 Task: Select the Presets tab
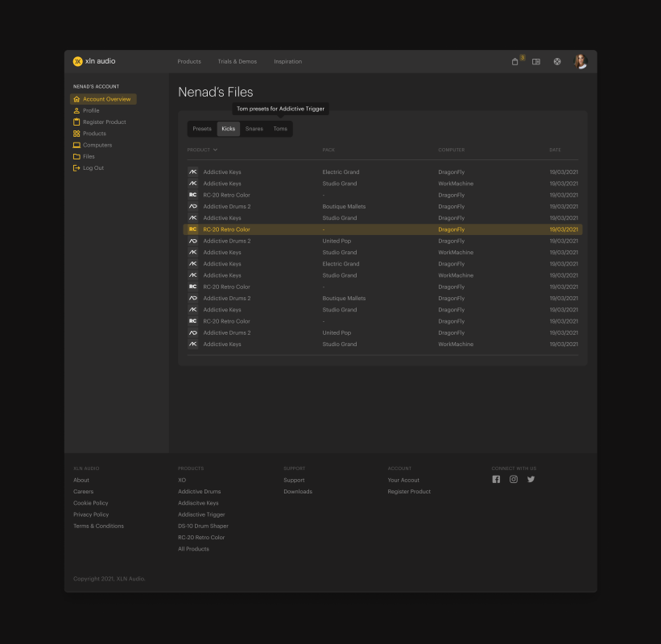(x=202, y=129)
